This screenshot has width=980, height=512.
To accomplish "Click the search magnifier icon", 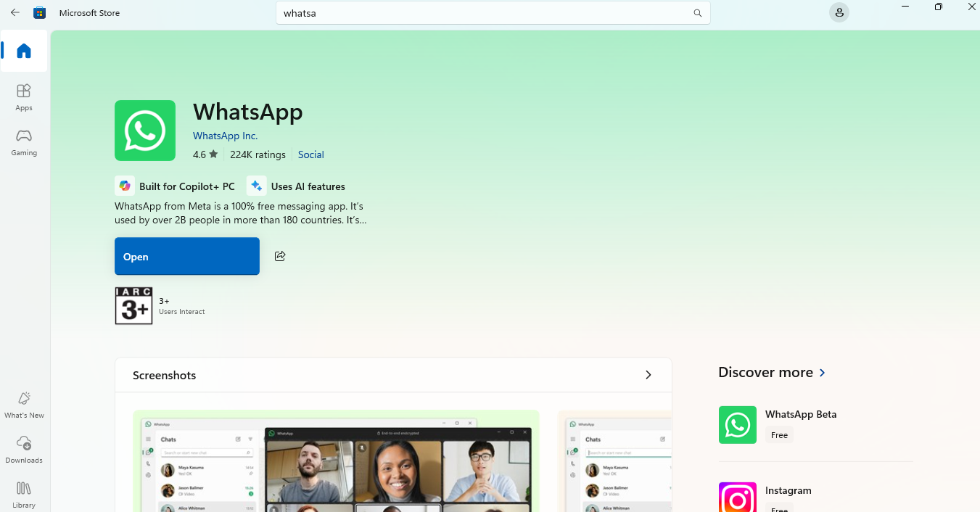I will [697, 13].
